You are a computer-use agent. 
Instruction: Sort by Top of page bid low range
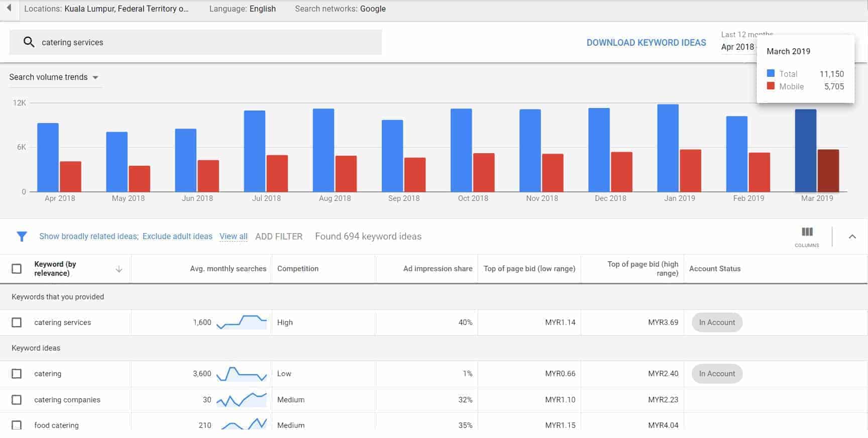coord(529,269)
